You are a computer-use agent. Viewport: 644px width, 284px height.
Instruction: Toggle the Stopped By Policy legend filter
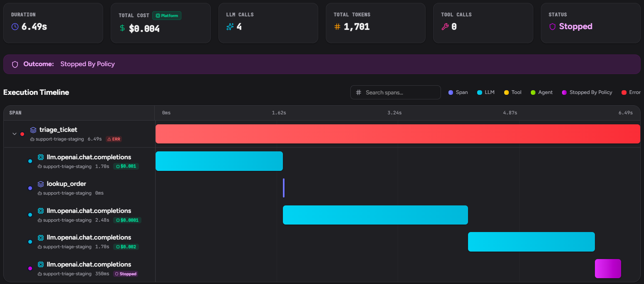click(587, 92)
